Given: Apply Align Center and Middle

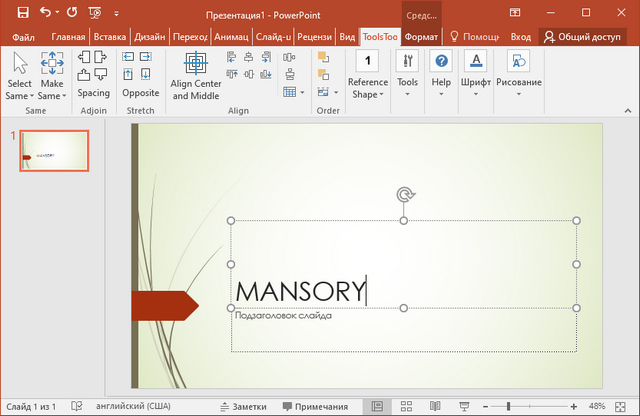Looking at the screenshot, I should [x=196, y=75].
